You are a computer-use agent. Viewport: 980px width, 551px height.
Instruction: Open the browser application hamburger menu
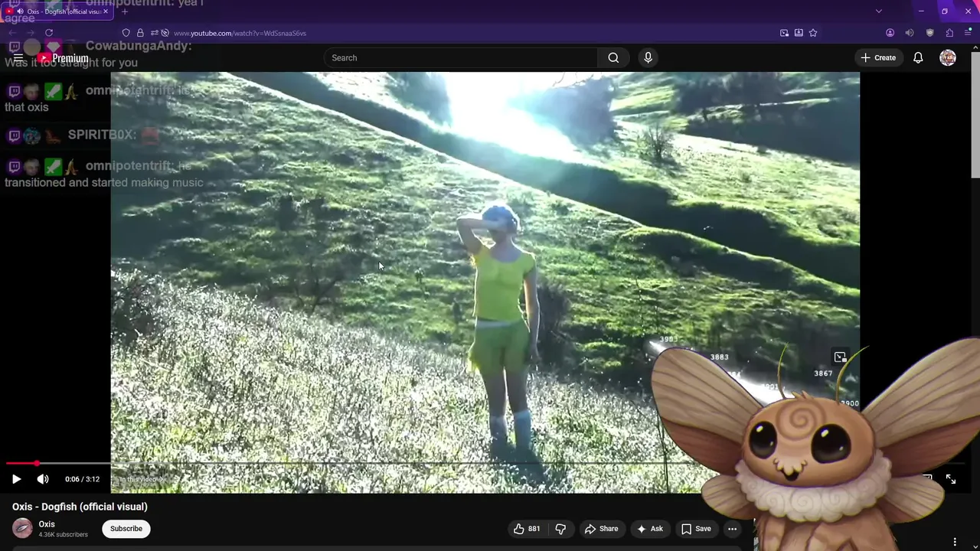(x=968, y=33)
